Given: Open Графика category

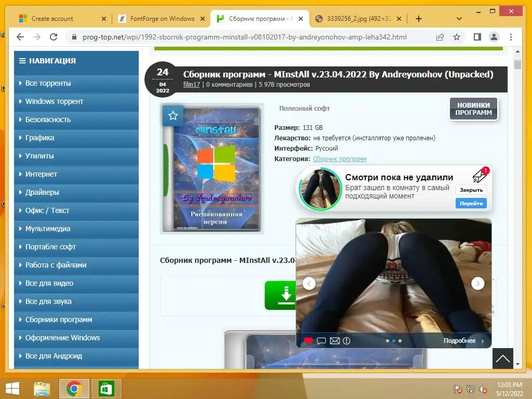Looking at the screenshot, I should 76,138.
